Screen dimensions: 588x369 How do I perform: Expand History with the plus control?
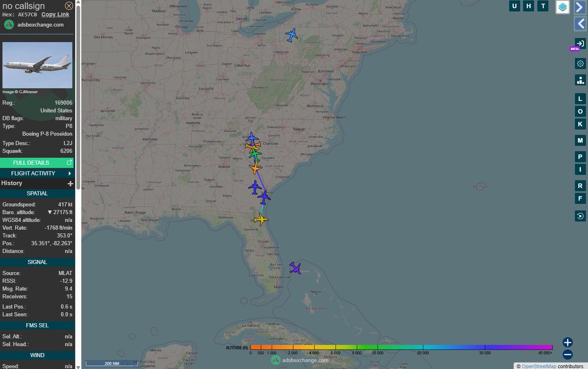click(x=71, y=183)
